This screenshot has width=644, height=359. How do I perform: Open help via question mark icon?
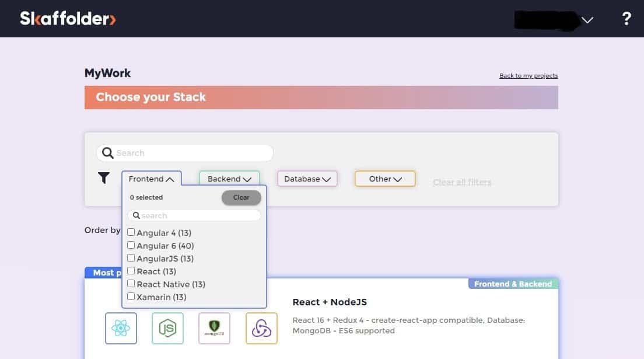pyautogui.click(x=626, y=19)
